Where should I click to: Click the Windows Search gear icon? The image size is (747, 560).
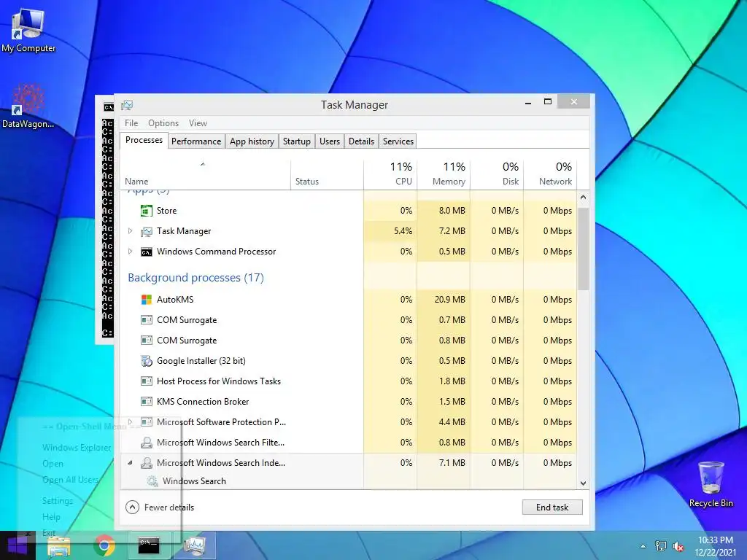pyautogui.click(x=152, y=481)
